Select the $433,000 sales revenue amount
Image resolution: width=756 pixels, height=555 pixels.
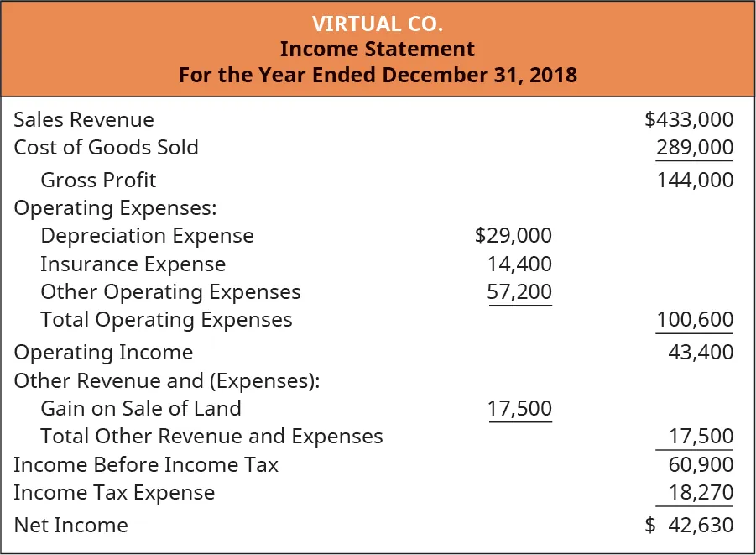coord(689,120)
